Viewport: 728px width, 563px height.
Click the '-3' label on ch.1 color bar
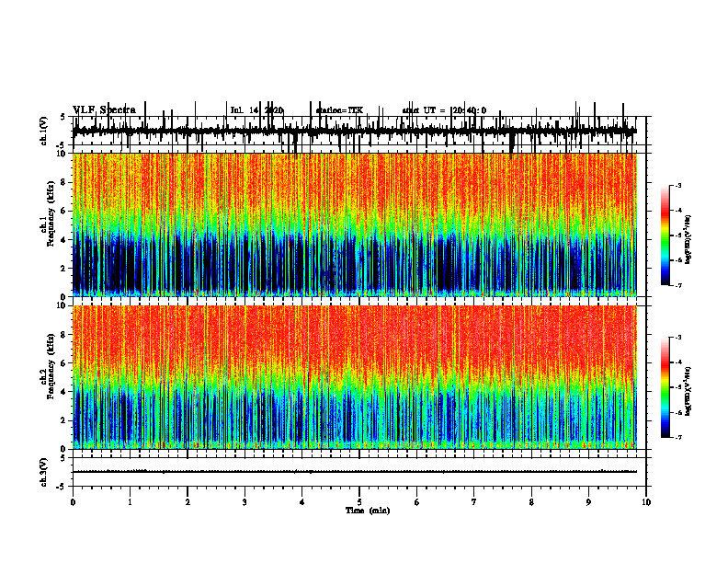tap(678, 185)
